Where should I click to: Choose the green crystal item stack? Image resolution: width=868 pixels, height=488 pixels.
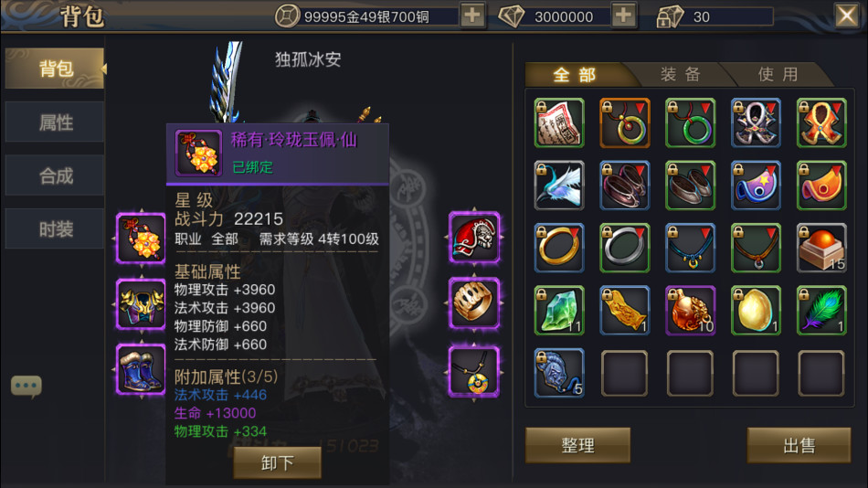tap(559, 311)
